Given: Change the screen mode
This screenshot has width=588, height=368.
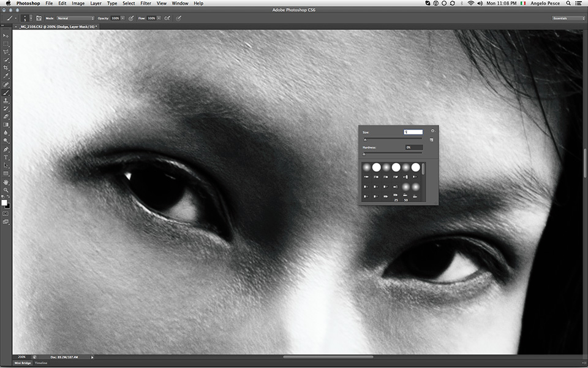Looking at the screenshot, I should coord(6,222).
